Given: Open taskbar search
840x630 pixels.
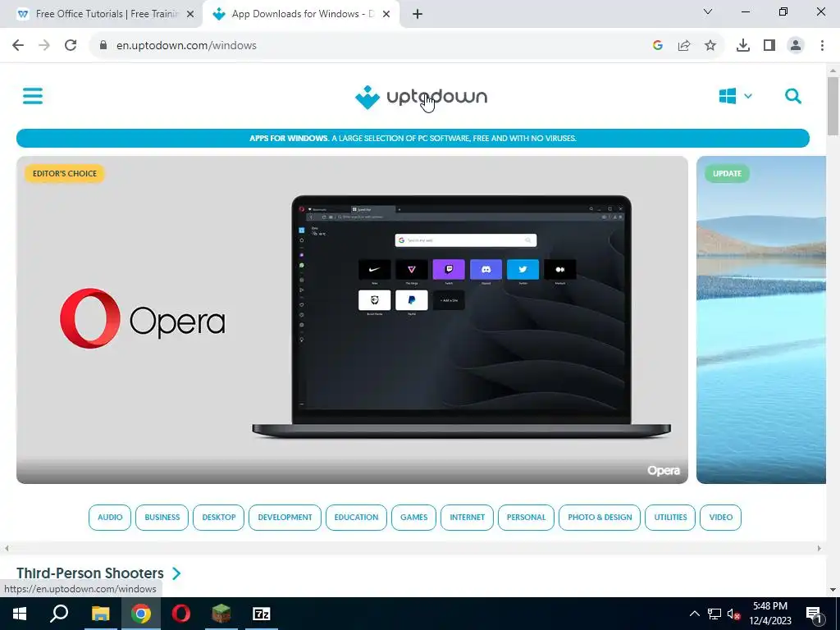Looking at the screenshot, I should pos(59,614).
